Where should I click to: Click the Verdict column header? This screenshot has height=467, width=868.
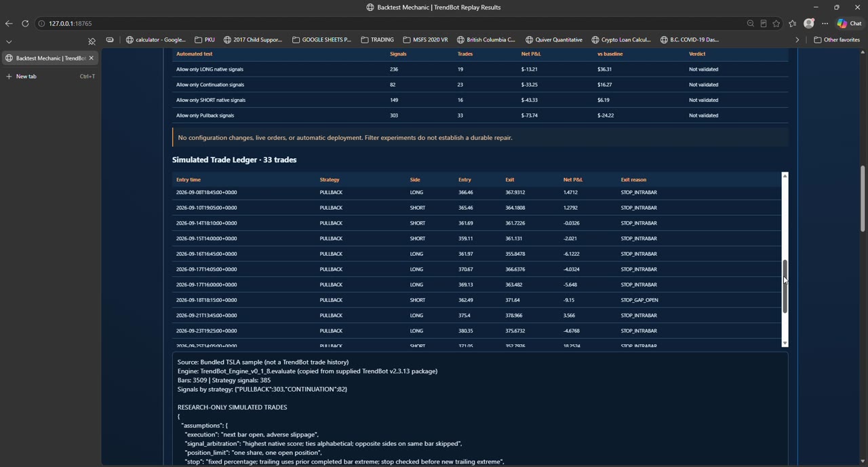pos(697,54)
